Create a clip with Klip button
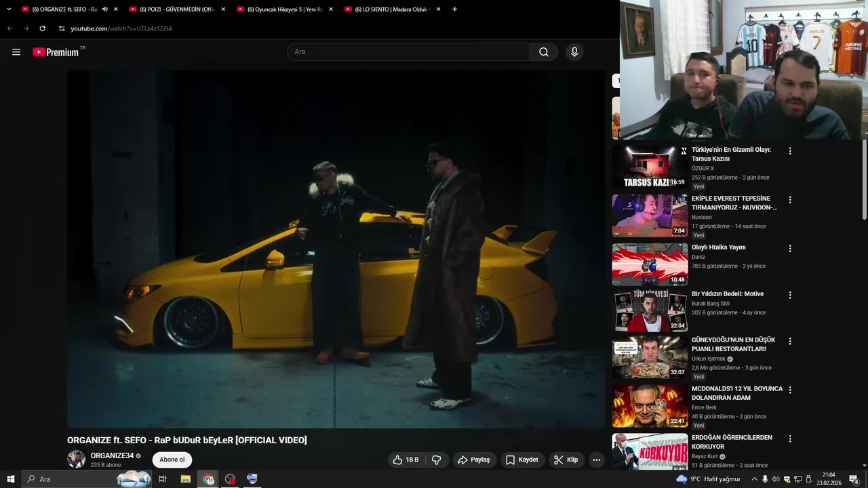Screen dimensions: 868x488 (x=566, y=460)
